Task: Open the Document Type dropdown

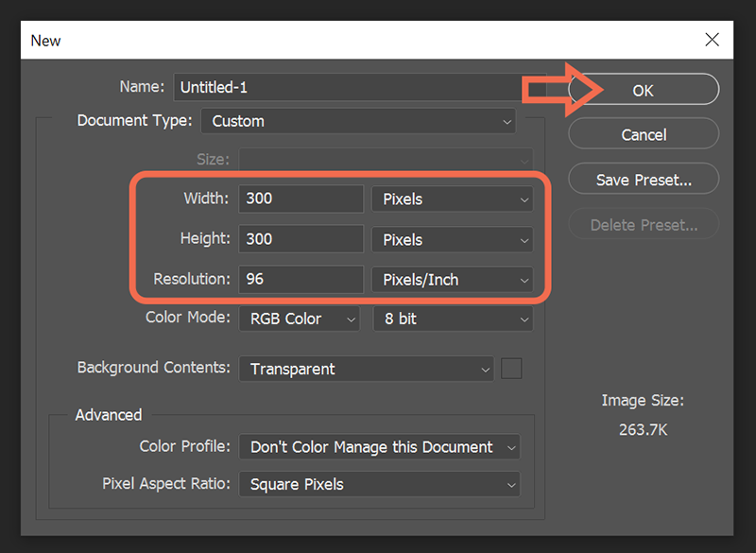Action: 358,121
